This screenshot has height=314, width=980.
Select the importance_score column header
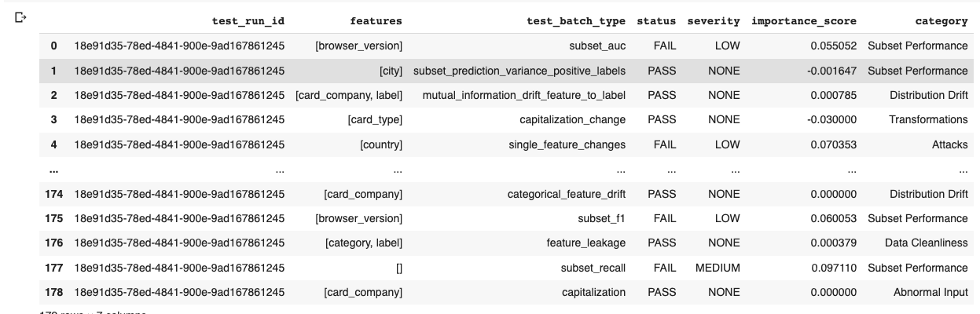(804, 21)
